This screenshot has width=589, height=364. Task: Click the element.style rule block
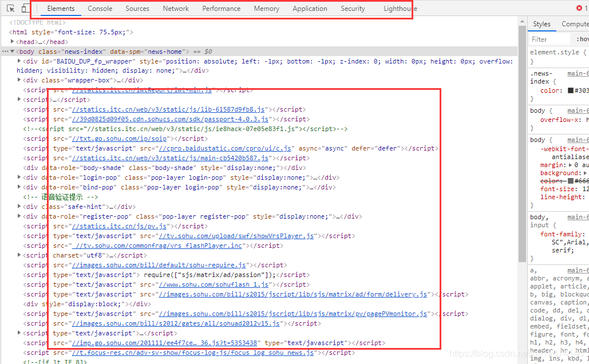click(x=559, y=57)
